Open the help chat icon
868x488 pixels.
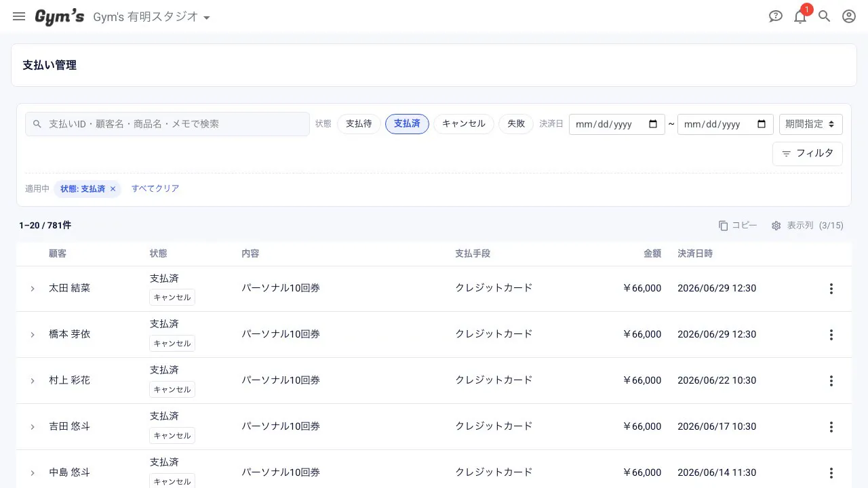pyautogui.click(x=776, y=16)
